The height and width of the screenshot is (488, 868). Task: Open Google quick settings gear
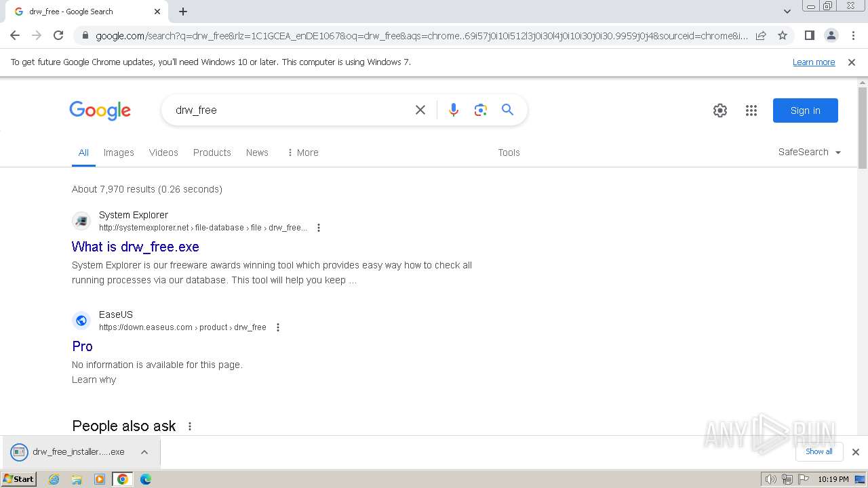click(720, 110)
